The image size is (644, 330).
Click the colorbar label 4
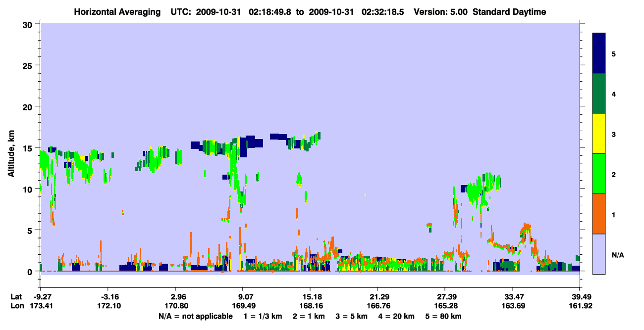614,94
